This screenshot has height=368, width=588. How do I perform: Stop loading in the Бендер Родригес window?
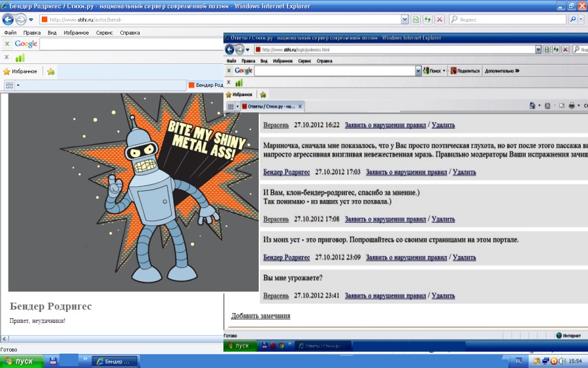pos(440,20)
